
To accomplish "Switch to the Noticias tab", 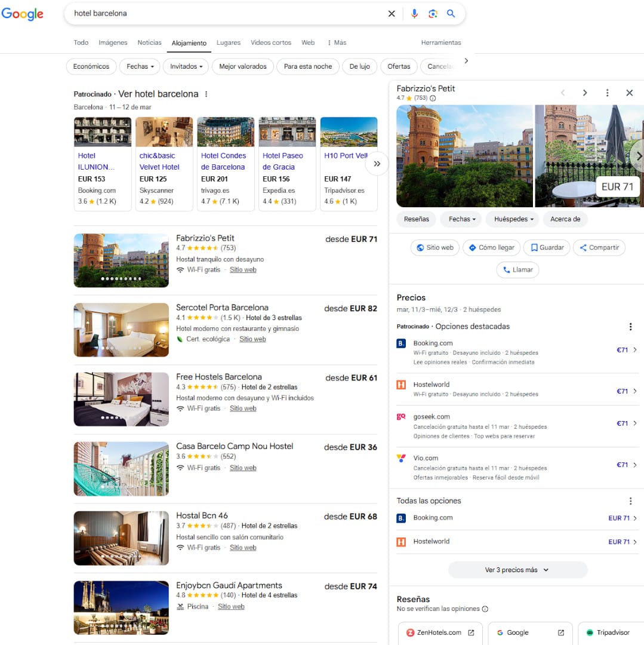I will coord(149,43).
